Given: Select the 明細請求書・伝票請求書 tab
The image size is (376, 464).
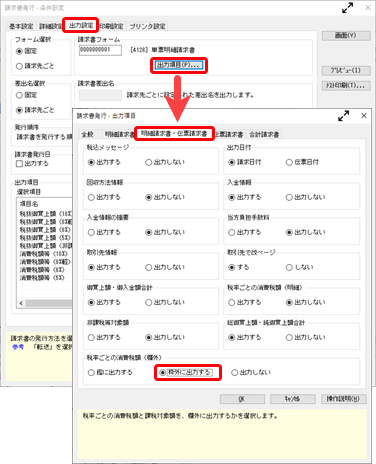Looking at the screenshot, I should (x=174, y=134).
